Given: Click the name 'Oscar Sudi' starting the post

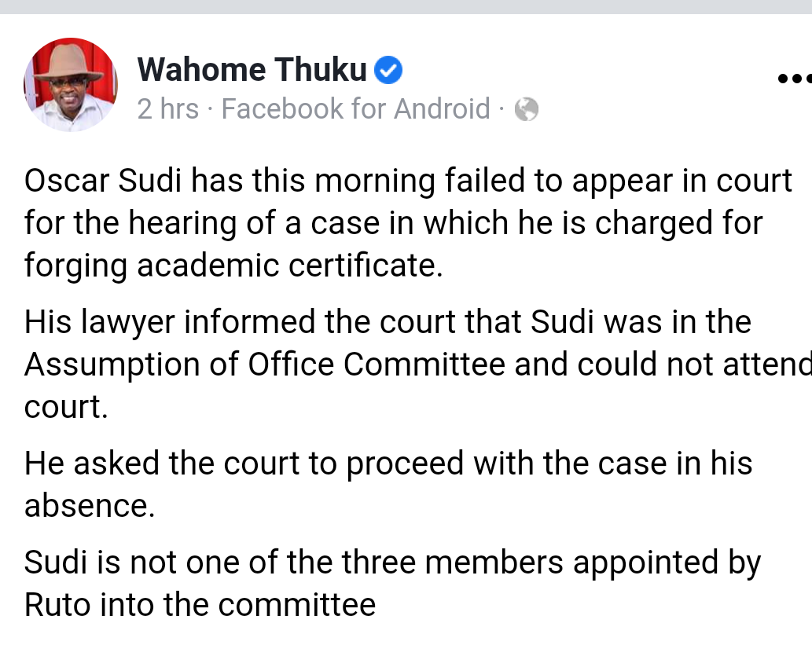Looking at the screenshot, I should pos(103,181).
